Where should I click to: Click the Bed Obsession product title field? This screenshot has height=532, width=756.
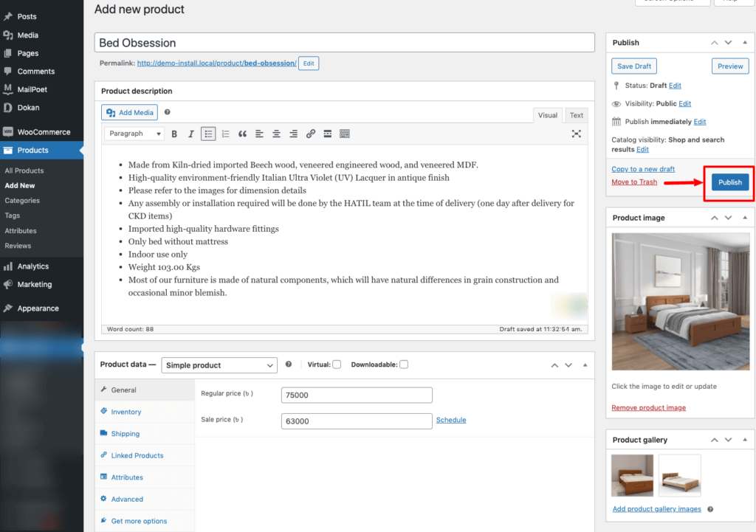344,43
